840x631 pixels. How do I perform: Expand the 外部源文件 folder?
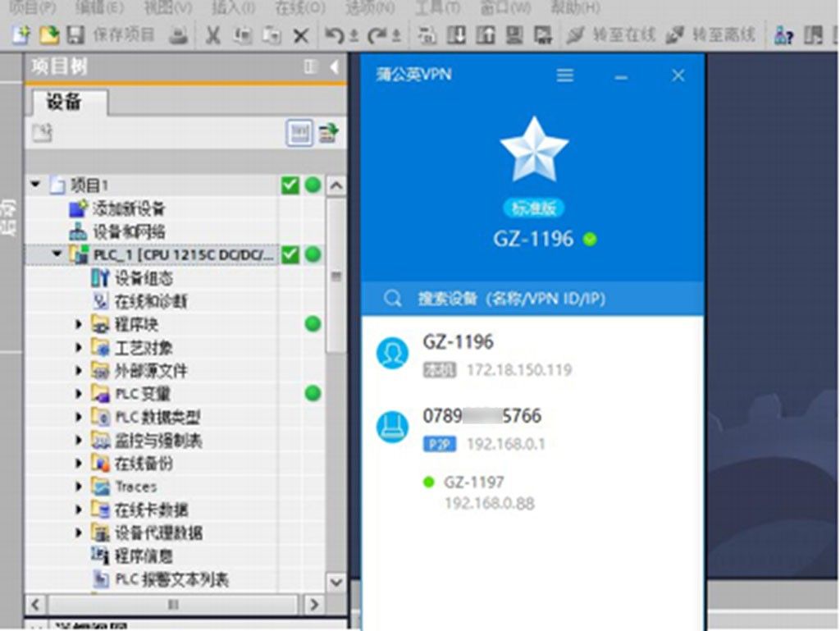point(79,370)
